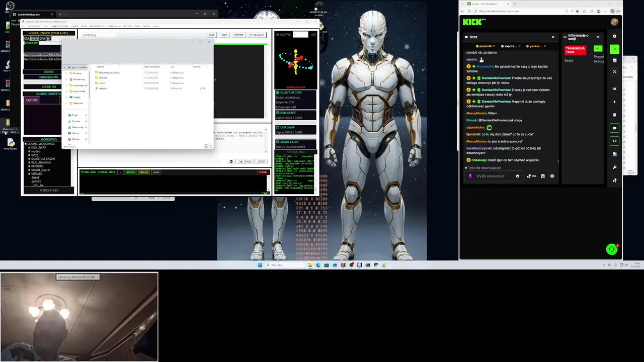Click the lightning bolt icon in Kick sidebar
644x362 pixels.
(x=614, y=102)
